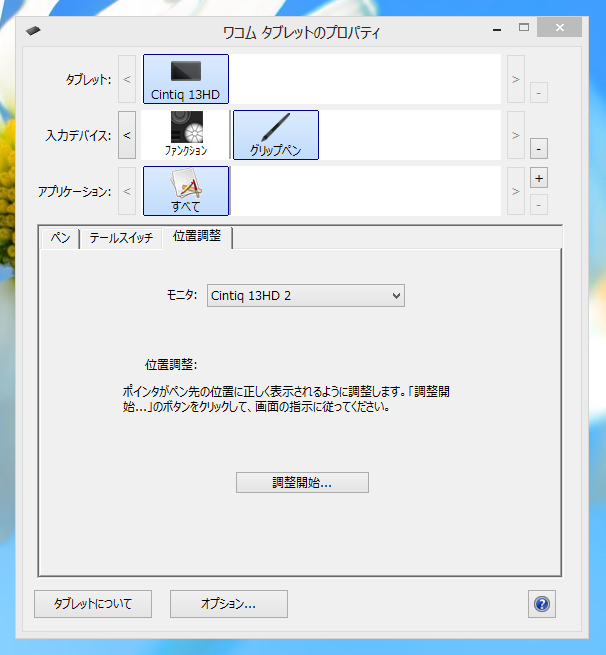Select the すべて application icon

[186, 191]
